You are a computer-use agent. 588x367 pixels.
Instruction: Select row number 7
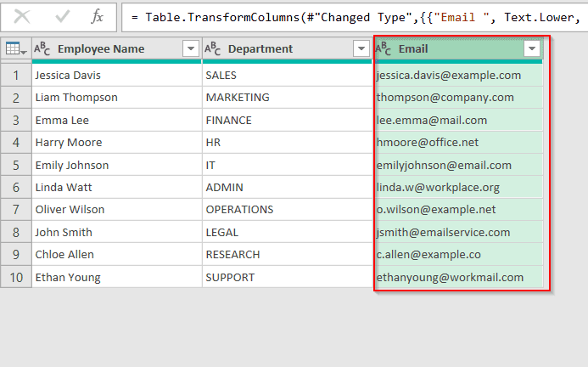click(x=16, y=210)
